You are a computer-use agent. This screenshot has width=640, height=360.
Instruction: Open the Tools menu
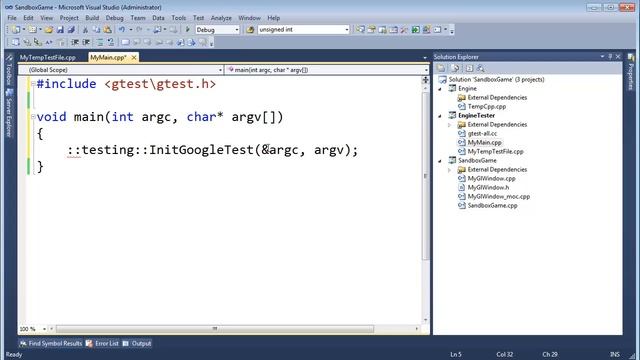[x=179, y=18]
